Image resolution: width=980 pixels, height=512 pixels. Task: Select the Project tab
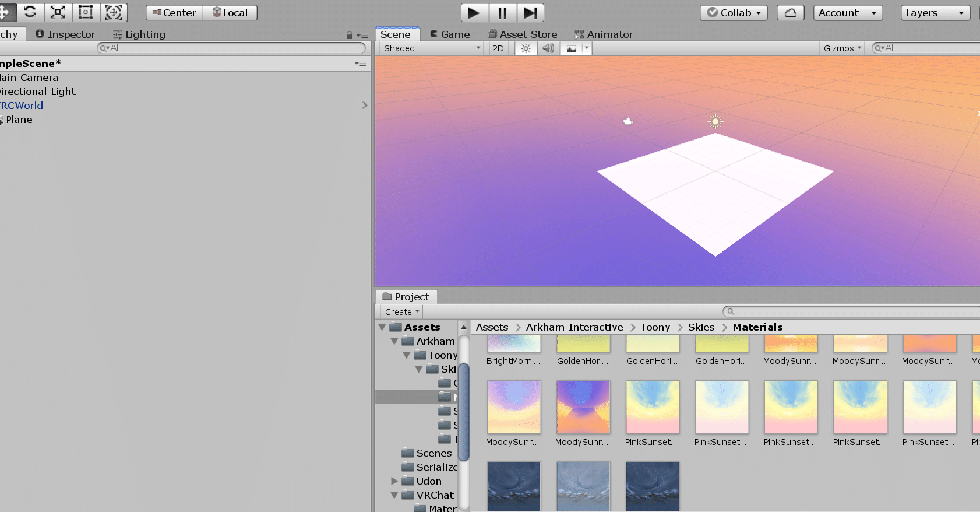point(406,297)
